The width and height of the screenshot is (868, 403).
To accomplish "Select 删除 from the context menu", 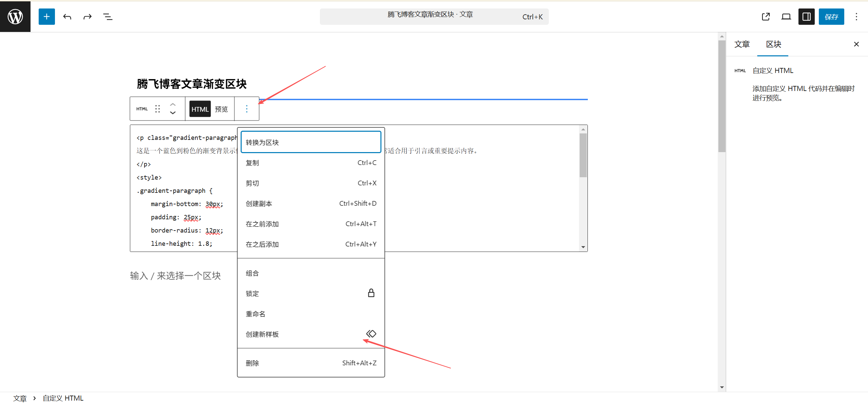I will coord(252,363).
